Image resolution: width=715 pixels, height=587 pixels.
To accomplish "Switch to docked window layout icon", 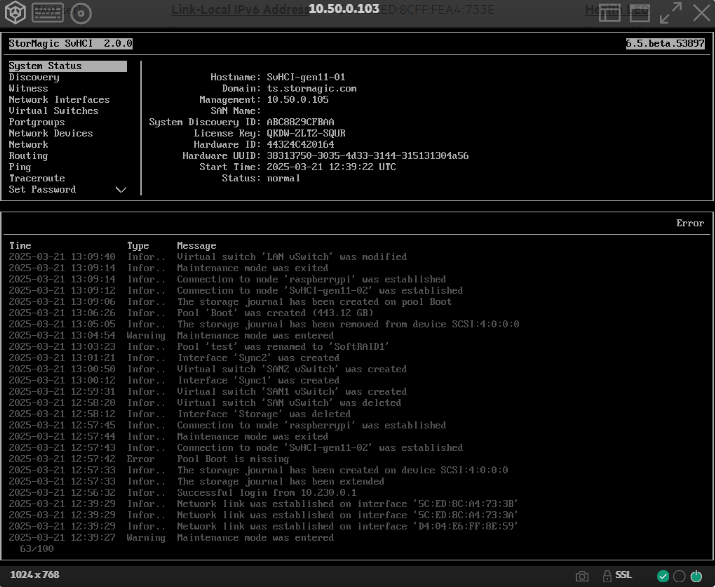I will [609, 13].
